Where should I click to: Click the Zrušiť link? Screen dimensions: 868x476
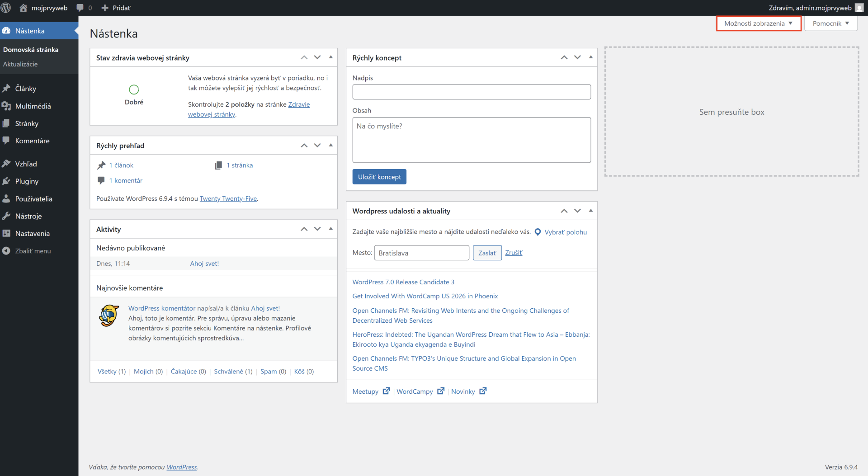tap(514, 253)
